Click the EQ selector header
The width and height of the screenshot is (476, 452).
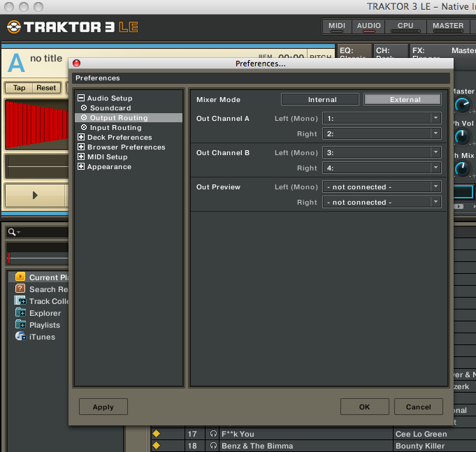pos(354,51)
